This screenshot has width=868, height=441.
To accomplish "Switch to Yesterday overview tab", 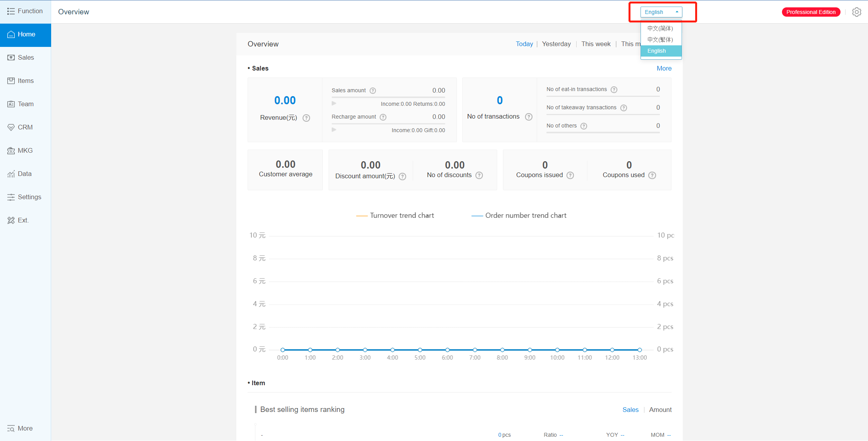I will (x=556, y=44).
